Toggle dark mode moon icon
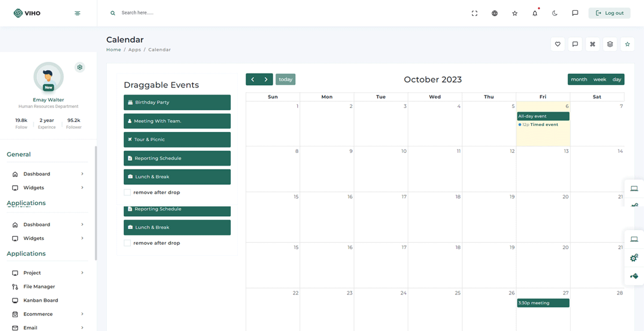The width and height of the screenshot is (644, 331). point(555,13)
